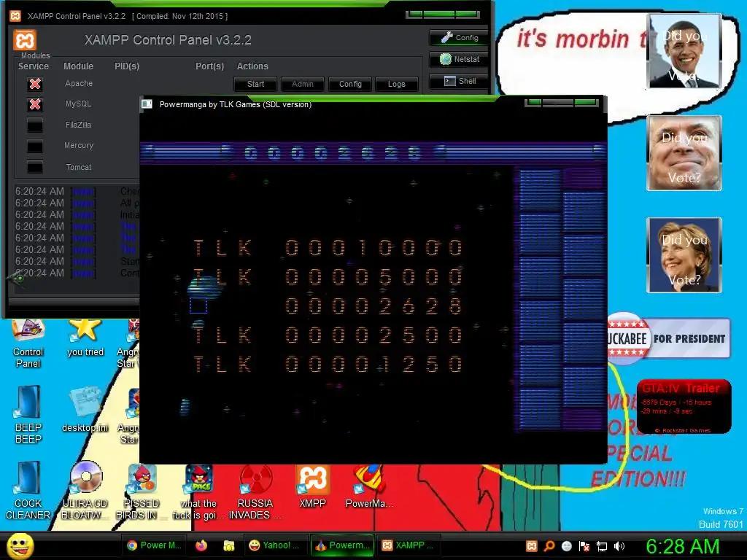Click the XAMPP orange logo in the control panel
Screen dimensions: 747x560
coord(25,40)
